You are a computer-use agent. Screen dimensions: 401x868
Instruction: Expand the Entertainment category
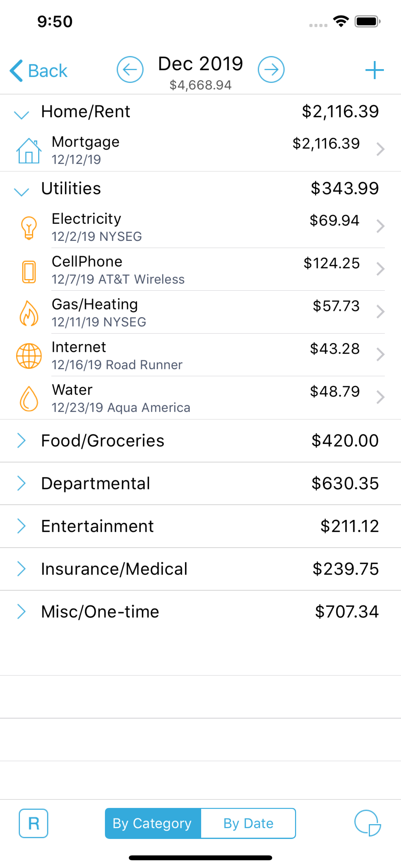tap(21, 526)
